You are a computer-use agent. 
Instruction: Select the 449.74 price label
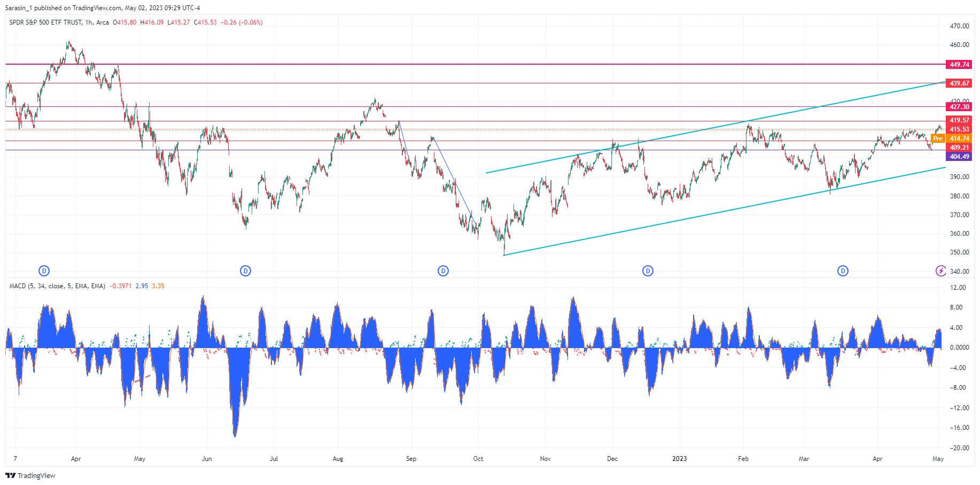[959, 65]
